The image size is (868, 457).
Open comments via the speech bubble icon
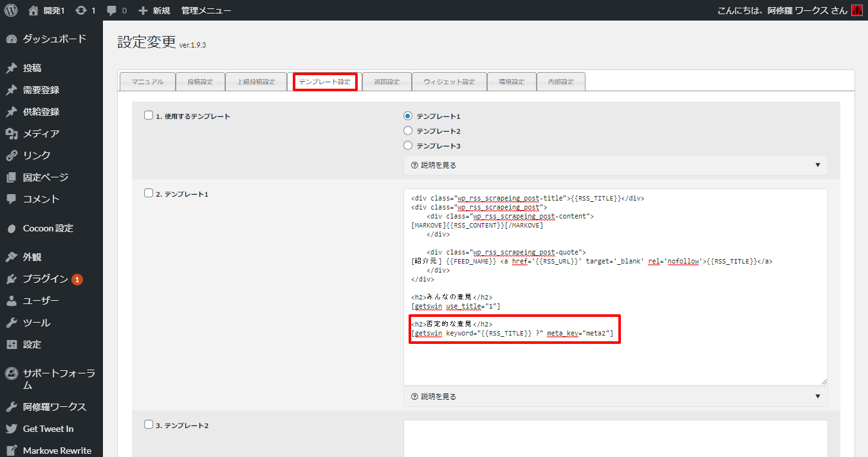(x=112, y=11)
